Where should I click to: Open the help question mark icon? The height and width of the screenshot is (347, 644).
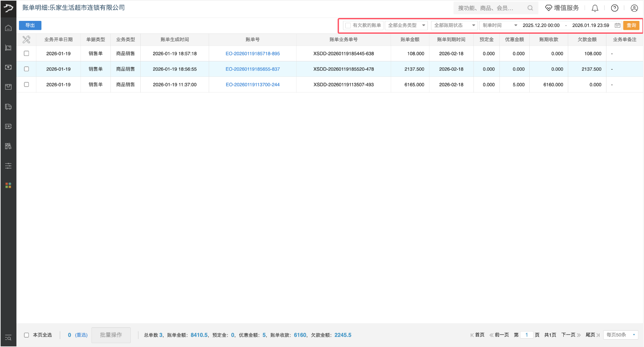coord(614,8)
